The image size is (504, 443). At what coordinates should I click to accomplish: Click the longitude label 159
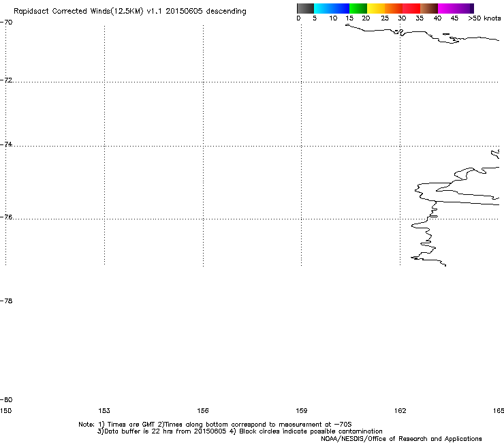(302, 410)
